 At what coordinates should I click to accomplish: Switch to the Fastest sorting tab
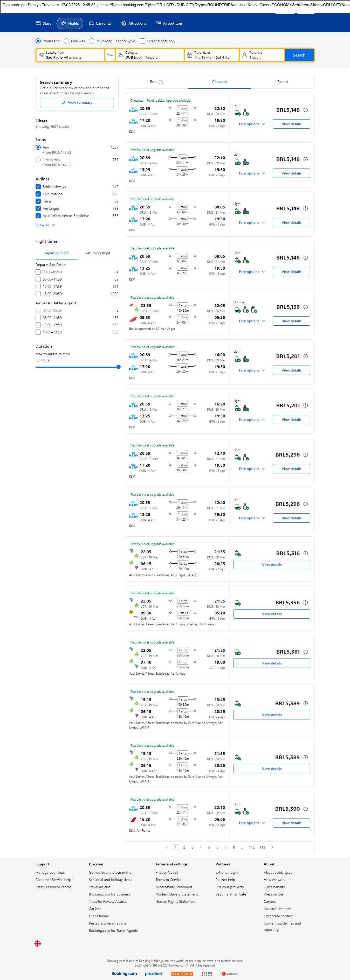283,82
